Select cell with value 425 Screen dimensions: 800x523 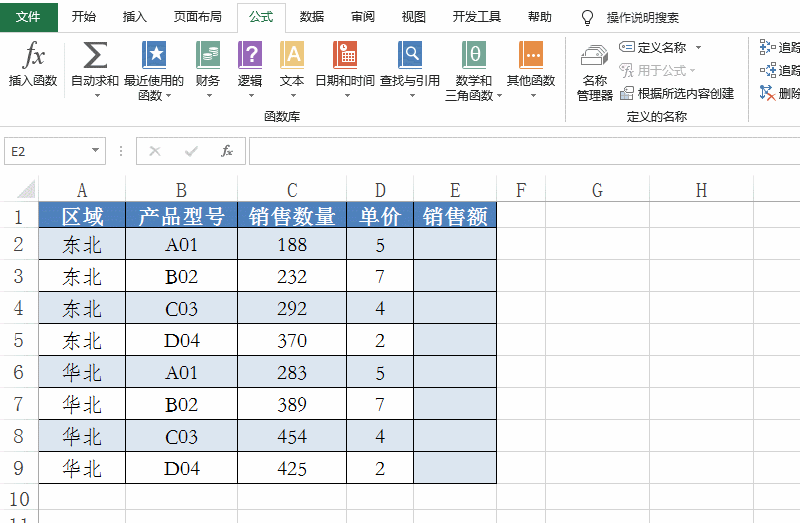pos(292,468)
